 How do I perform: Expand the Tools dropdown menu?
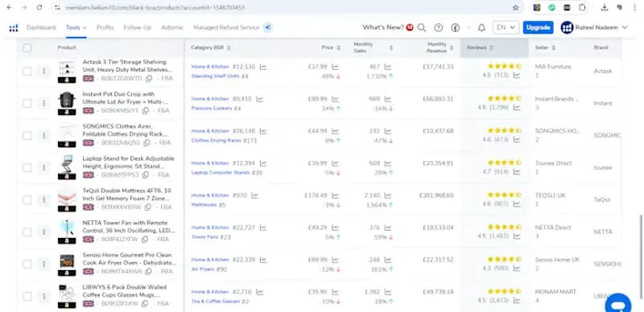tap(76, 27)
